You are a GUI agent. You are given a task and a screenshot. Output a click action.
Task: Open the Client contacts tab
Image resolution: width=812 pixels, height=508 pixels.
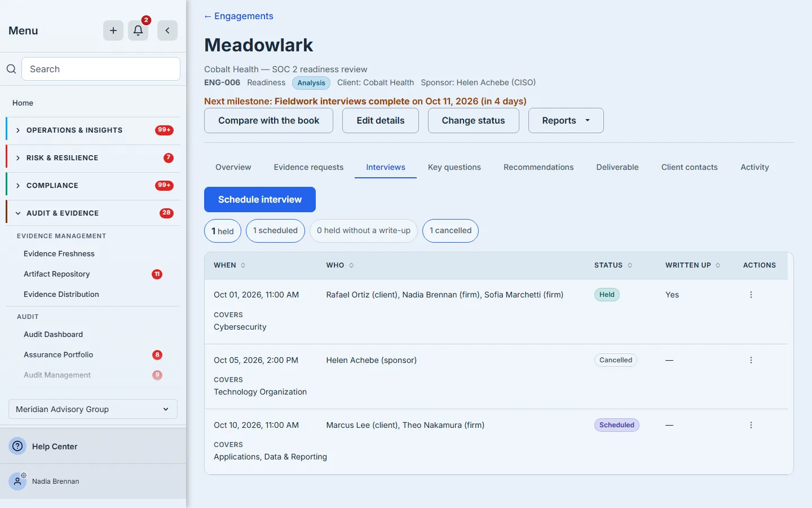pyautogui.click(x=690, y=167)
